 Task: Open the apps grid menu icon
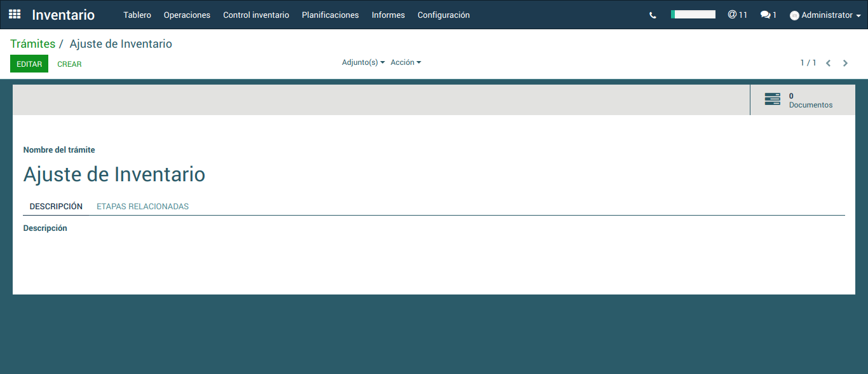(14, 14)
